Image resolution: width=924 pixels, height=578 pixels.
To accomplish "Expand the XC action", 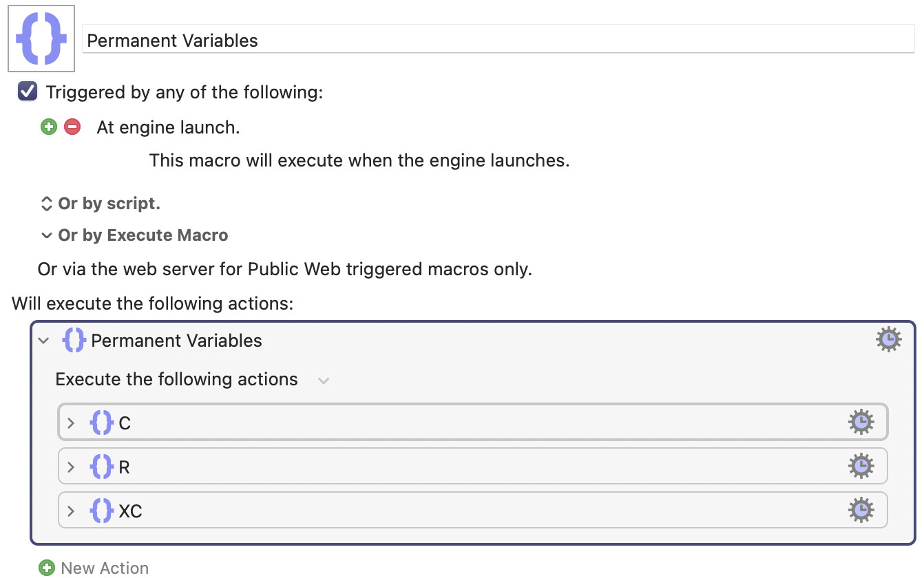I will point(71,511).
